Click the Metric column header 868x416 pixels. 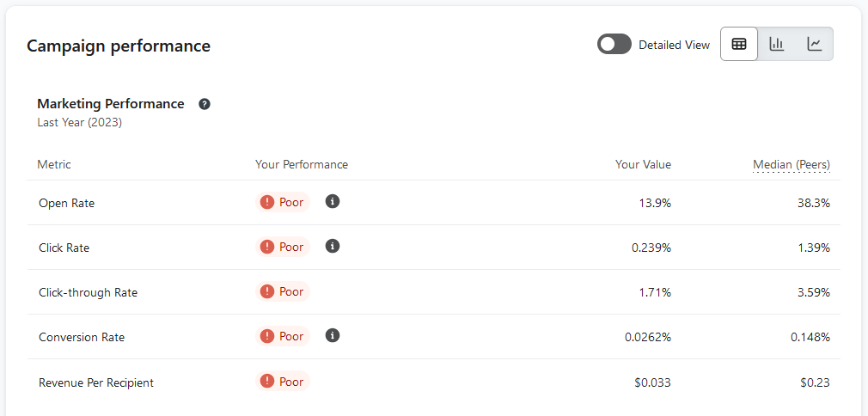tap(53, 164)
